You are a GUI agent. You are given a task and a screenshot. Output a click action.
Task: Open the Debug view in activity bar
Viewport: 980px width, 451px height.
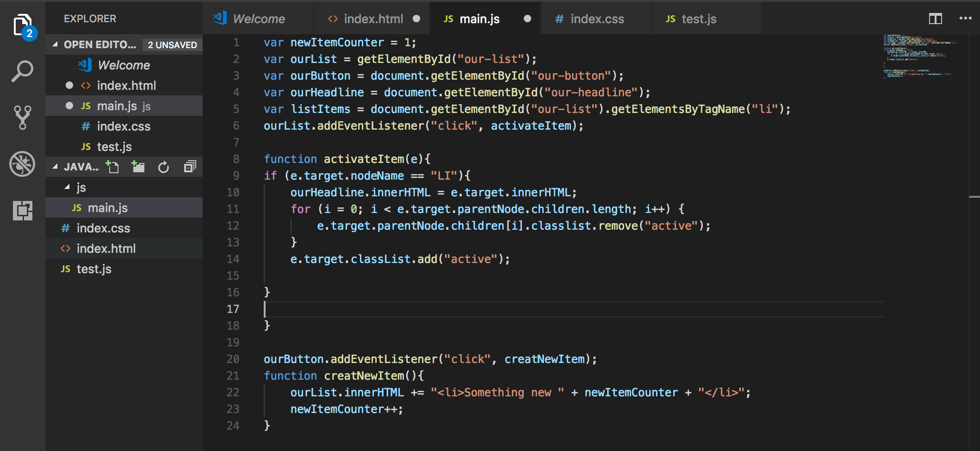[x=22, y=164]
